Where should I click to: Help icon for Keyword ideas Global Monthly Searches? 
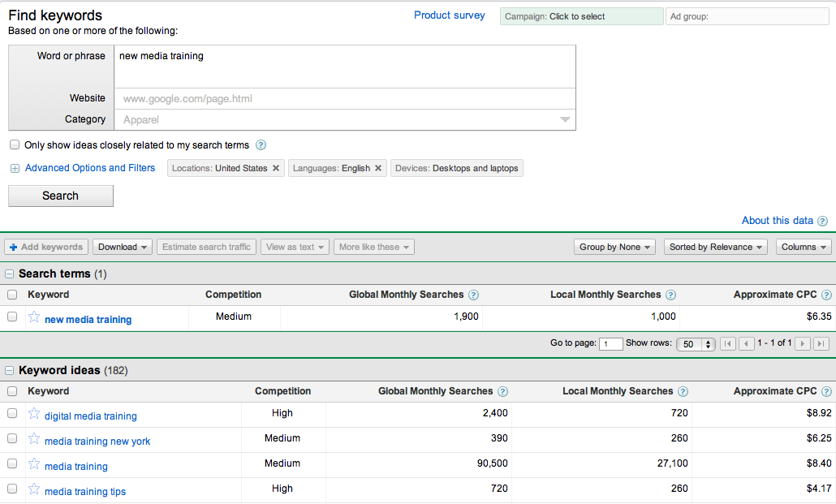coord(502,391)
